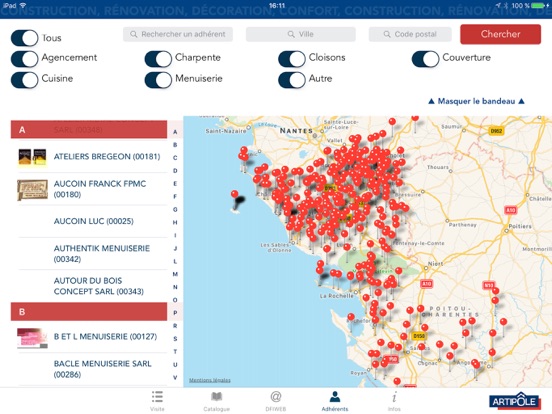552x414 pixels.
Task: Tap the Aucoin Franck FPMC logo thumbnail
Action: [x=32, y=190]
